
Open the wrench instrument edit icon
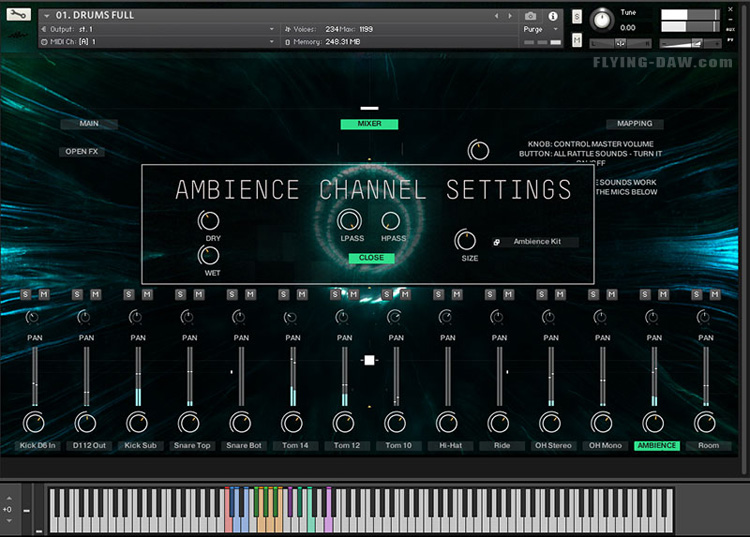tap(18, 14)
